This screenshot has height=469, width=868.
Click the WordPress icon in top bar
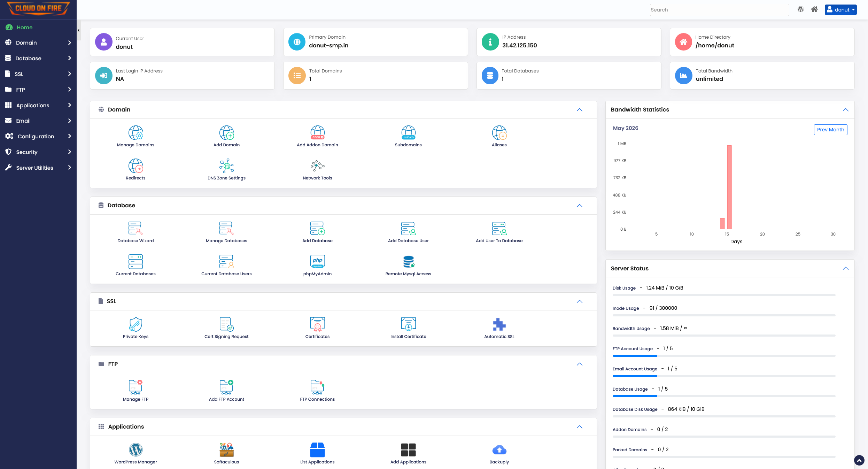point(800,9)
